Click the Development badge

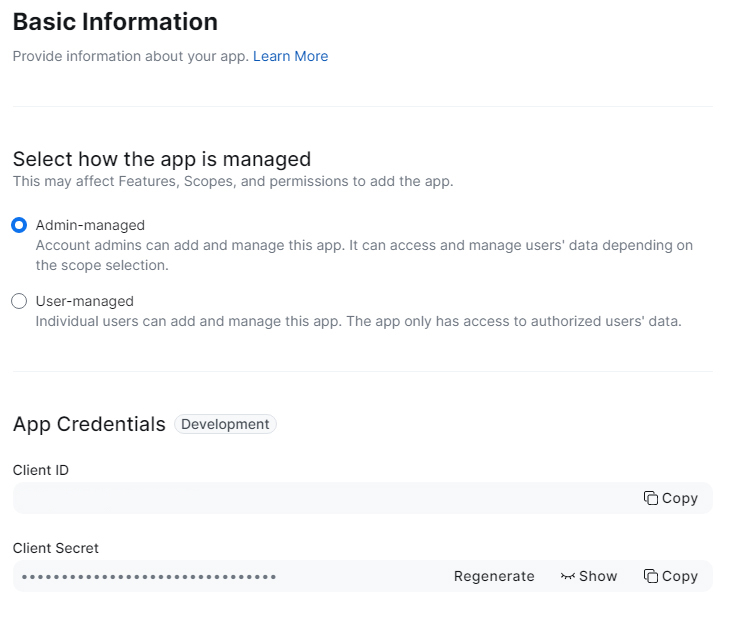tap(225, 424)
